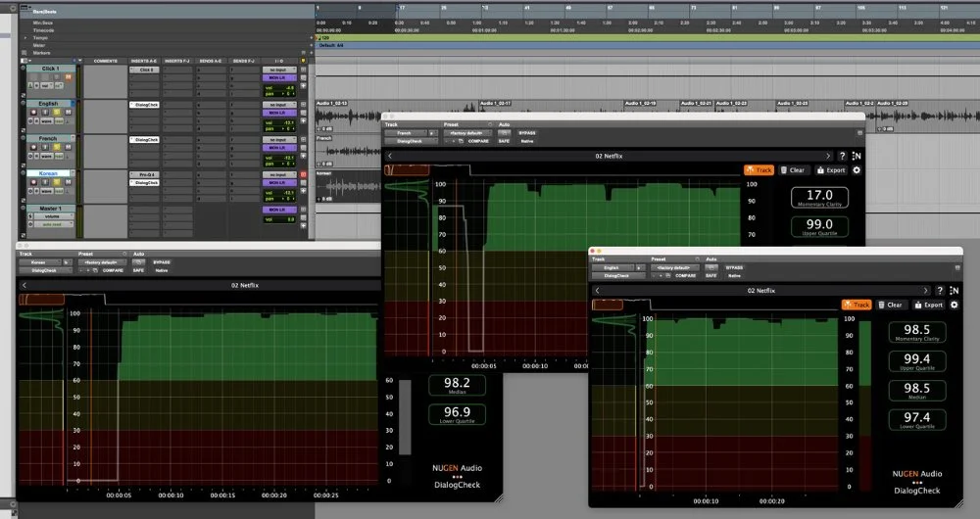Go to previous preset arrow in English DialogCheck
The height and width of the screenshot is (519, 980).
598,291
